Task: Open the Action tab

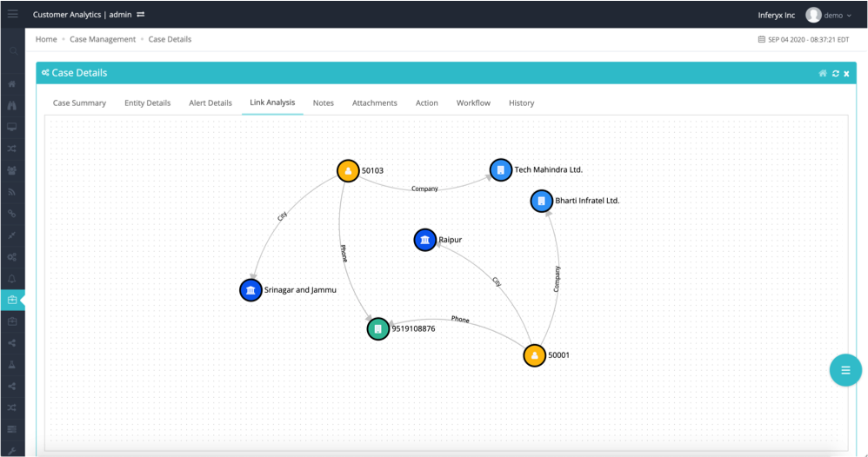Action: tap(427, 103)
